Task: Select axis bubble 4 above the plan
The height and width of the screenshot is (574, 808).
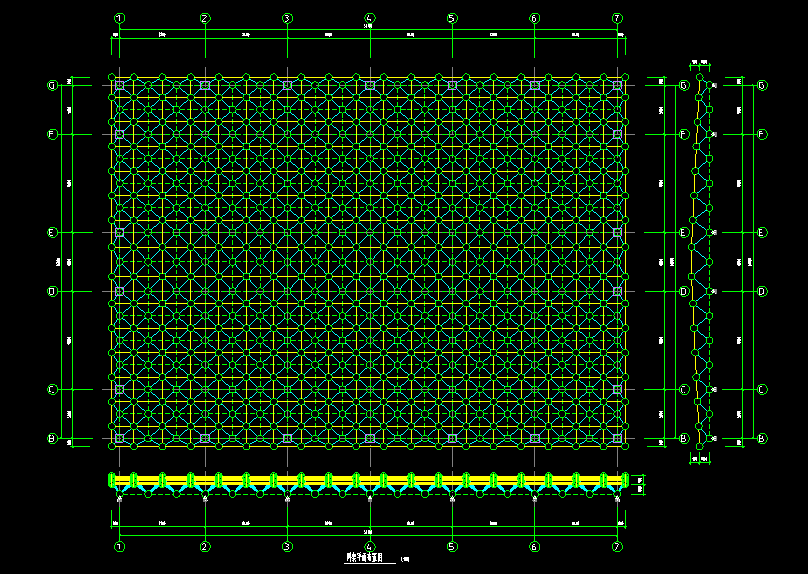Action: pyautogui.click(x=369, y=18)
